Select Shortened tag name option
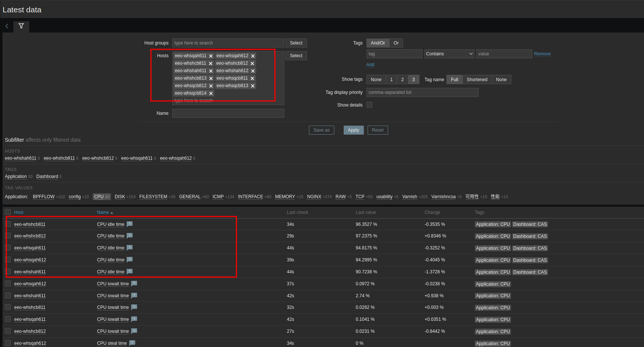Image resolution: width=644 pixels, height=347 pixels. (477, 80)
